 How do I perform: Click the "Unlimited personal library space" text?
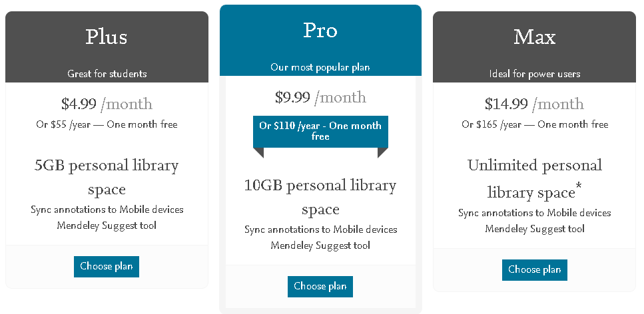click(x=533, y=178)
